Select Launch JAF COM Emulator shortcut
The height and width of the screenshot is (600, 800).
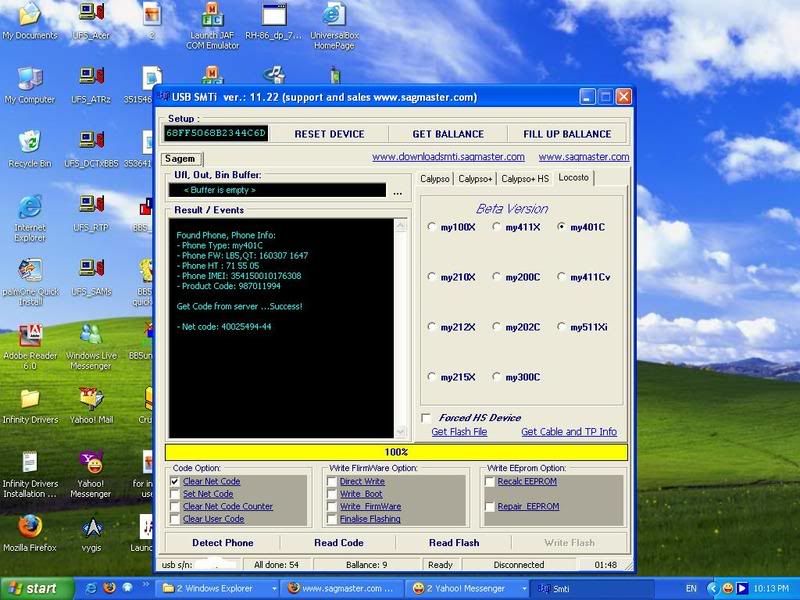tap(212, 26)
